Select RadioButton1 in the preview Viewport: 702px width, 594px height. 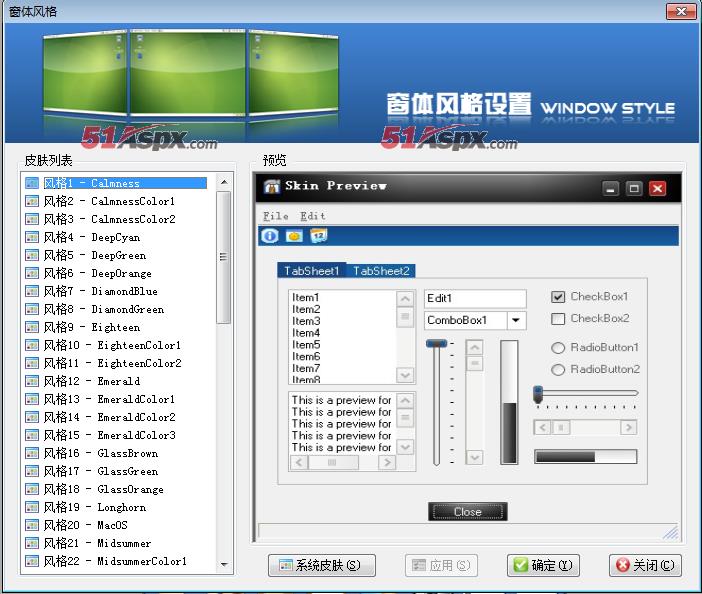tap(558, 348)
